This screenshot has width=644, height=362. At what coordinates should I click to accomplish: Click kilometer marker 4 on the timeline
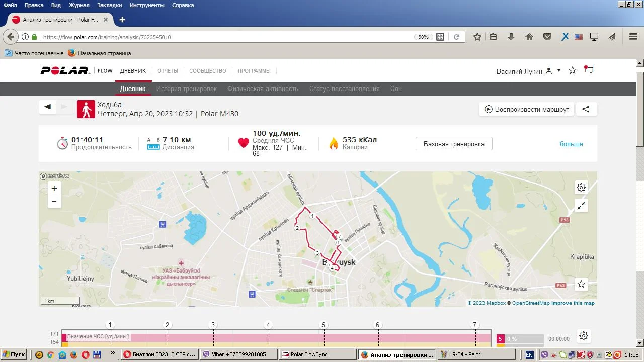coord(268,325)
